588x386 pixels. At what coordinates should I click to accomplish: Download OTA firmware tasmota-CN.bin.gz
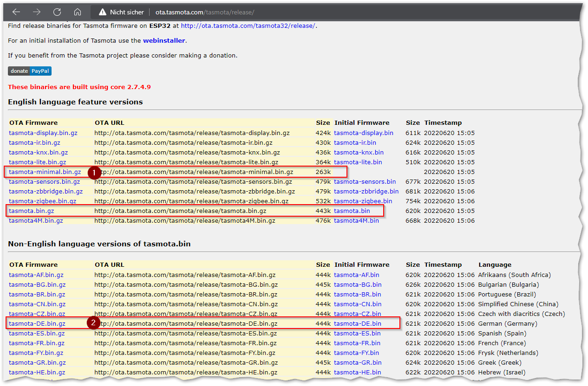tap(37, 304)
